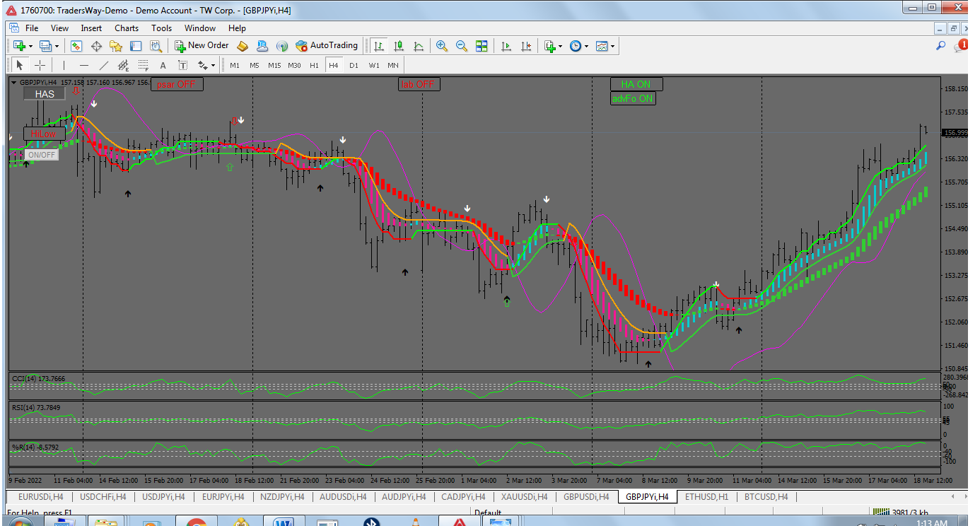This screenshot has height=526, width=980.
Task: Select the D1 timeframe
Action: 354,66
